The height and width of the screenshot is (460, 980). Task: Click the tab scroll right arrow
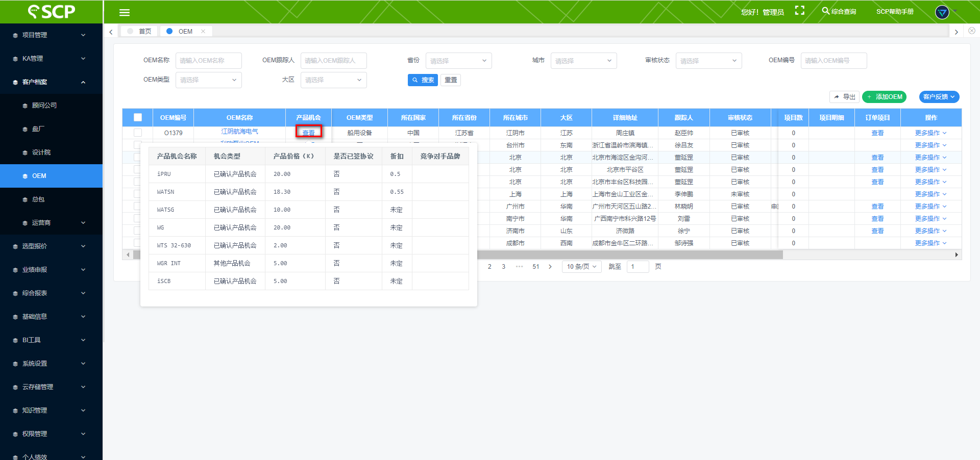pyautogui.click(x=956, y=32)
